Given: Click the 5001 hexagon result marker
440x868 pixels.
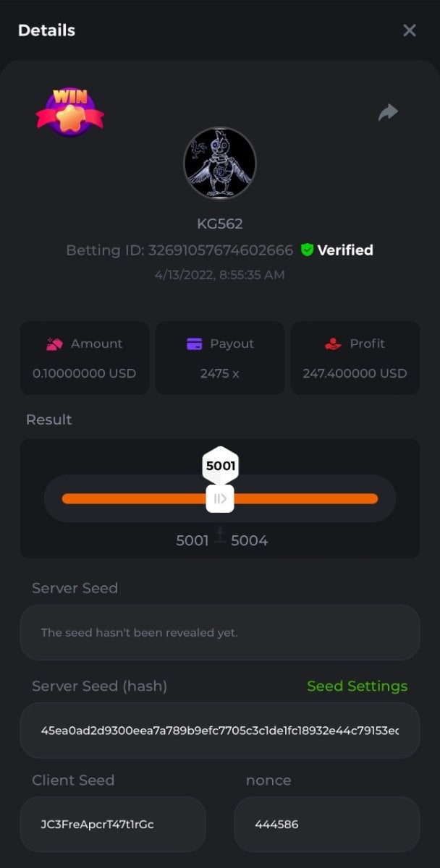Looking at the screenshot, I should pyautogui.click(x=220, y=466).
